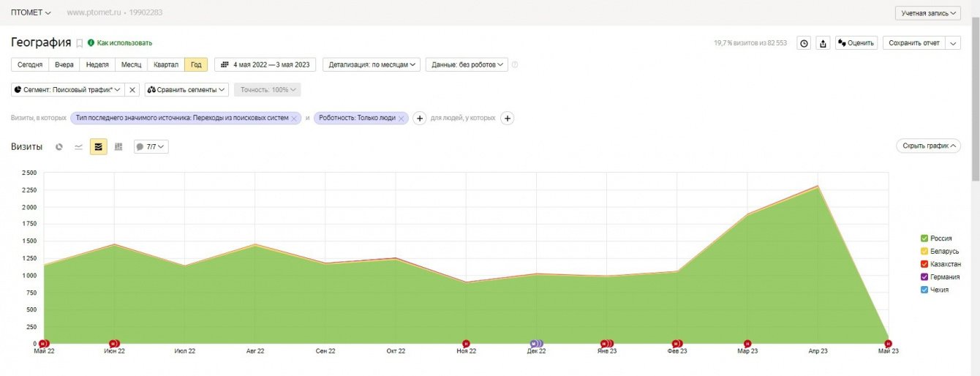Select the Квартал period tab
Image resolution: width=980 pixels, height=376 pixels.
coord(166,64)
